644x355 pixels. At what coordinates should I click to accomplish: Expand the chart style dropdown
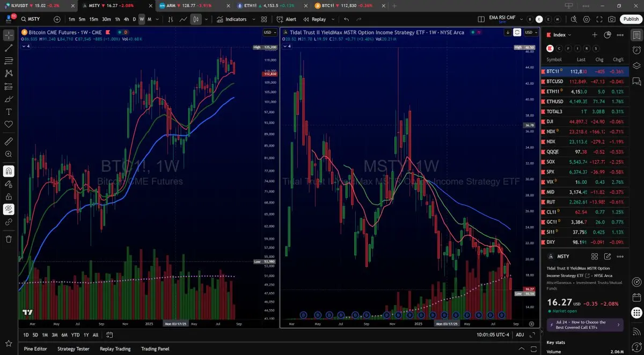tap(206, 19)
